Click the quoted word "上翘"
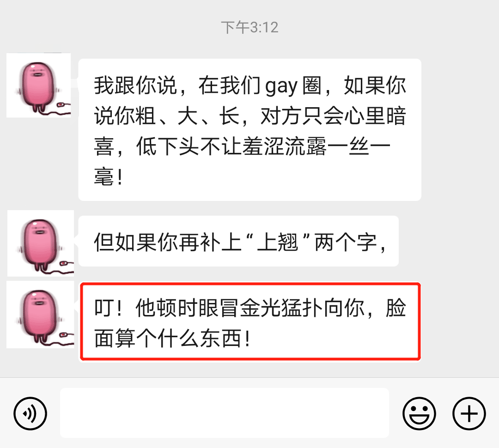499x448 pixels. point(277,242)
